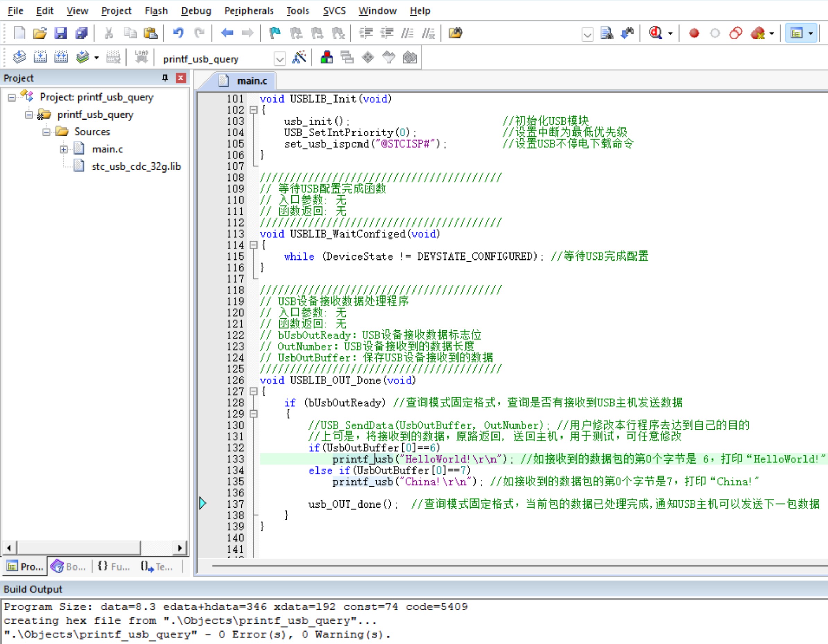
Task: Collapse the code fold at line 127
Action: point(253,391)
